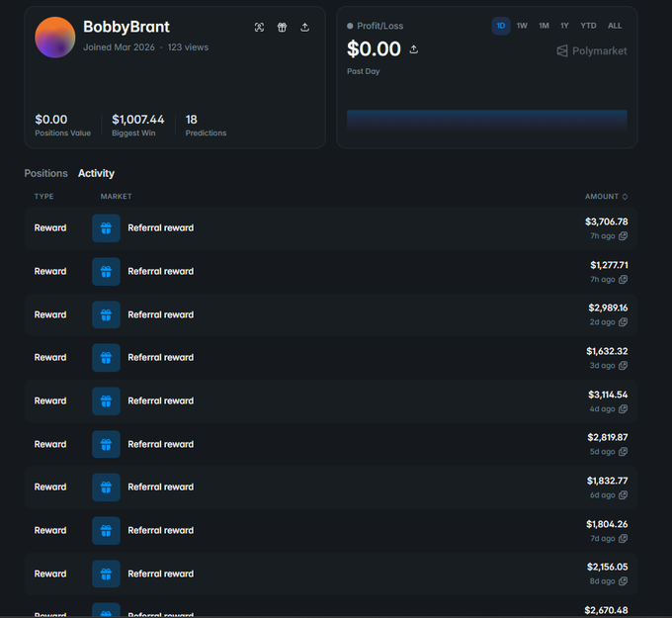
Task: Click the "5d ago" timestamp
Action: 602,452
